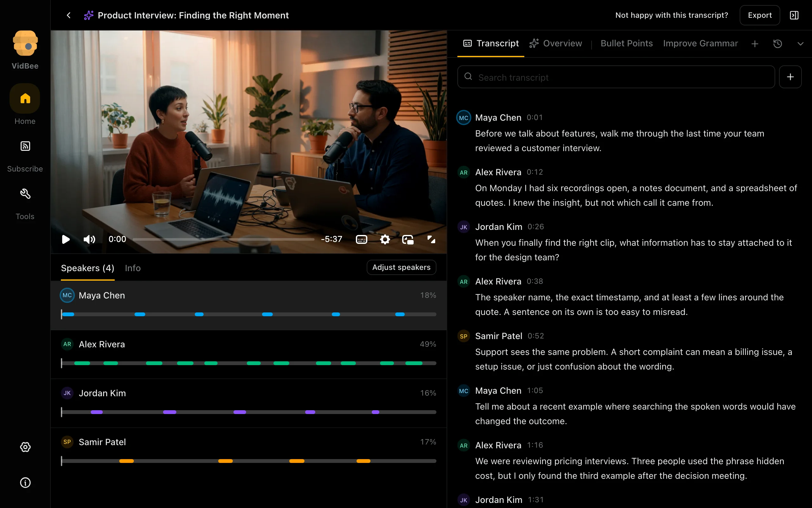Image resolution: width=812 pixels, height=508 pixels.
Task: Open video player settings gear
Action: tap(385, 239)
